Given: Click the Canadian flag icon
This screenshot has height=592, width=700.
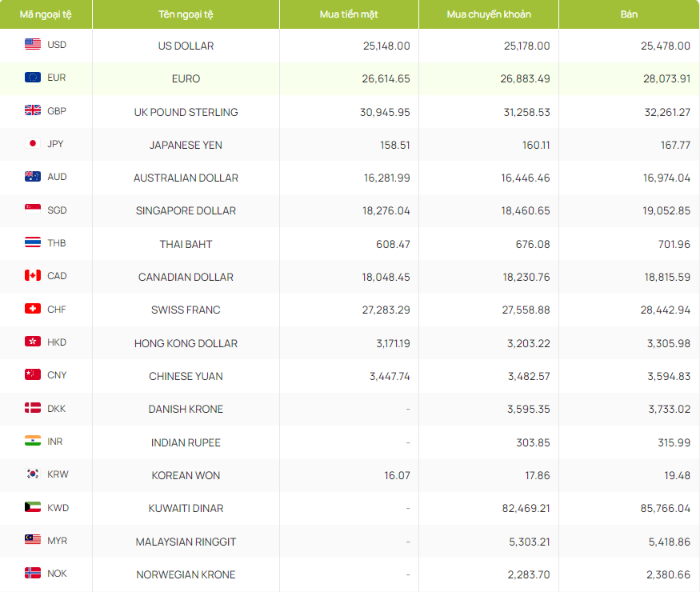Looking at the screenshot, I should coord(33,276).
